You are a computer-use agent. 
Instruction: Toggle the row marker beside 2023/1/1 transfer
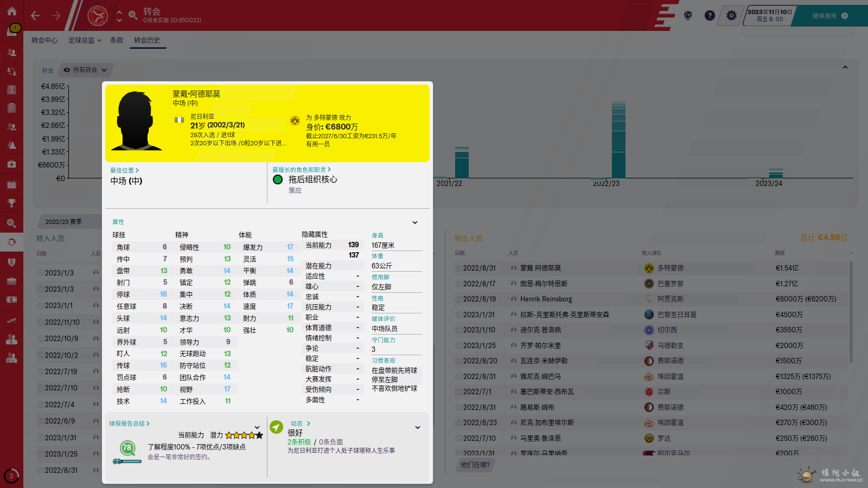point(40,306)
